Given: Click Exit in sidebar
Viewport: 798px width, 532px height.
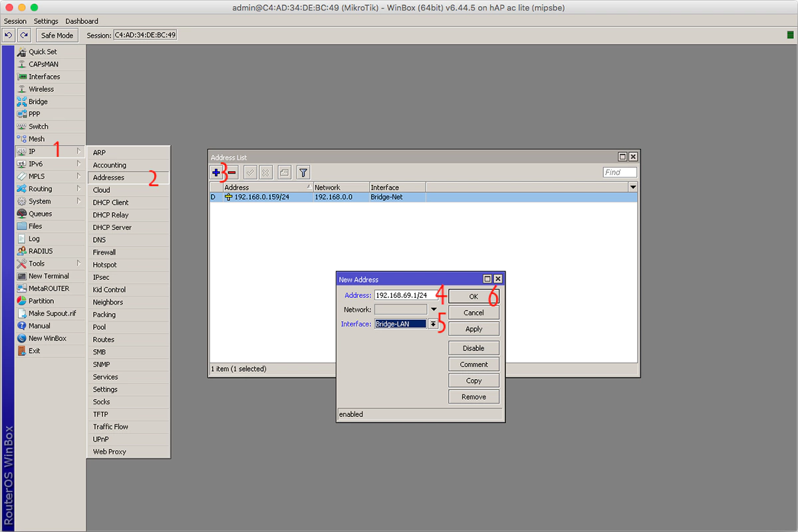Looking at the screenshot, I should tap(51, 350).
